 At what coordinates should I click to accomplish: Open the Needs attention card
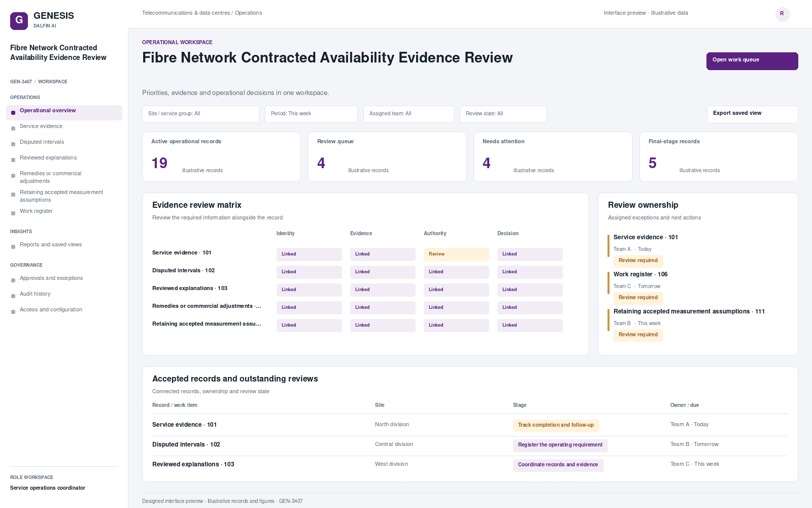pos(553,156)
